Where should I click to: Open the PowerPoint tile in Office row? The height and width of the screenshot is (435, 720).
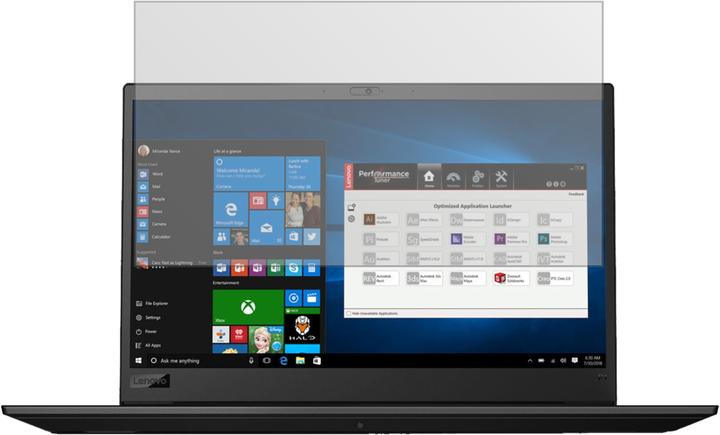(239, 267)
